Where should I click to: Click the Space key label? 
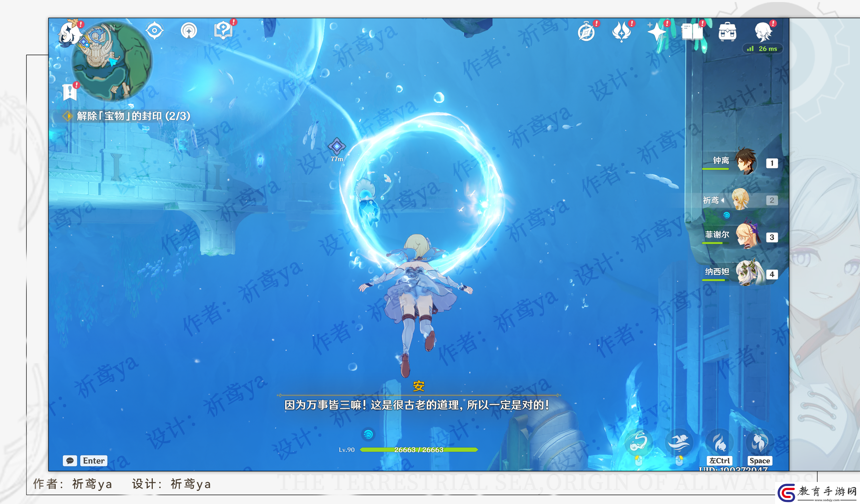(760, 461)
